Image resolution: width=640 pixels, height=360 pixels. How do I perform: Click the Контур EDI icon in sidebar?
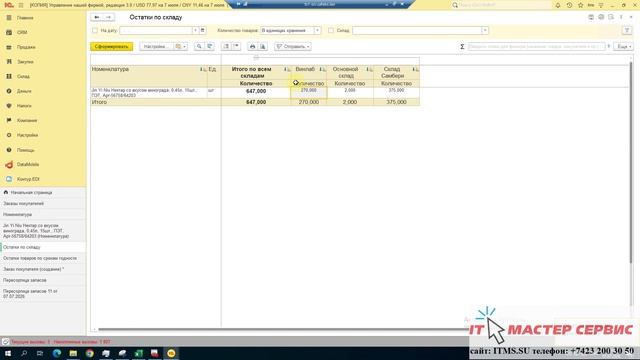tap(9, 179)
